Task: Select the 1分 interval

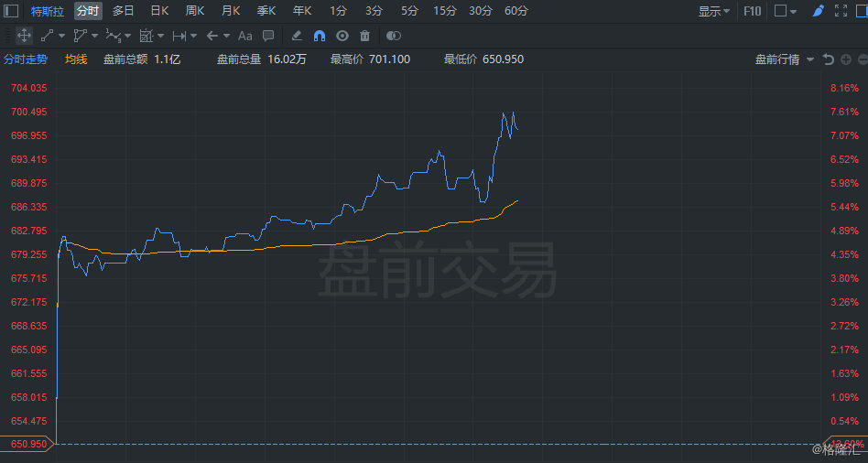Action: point(338,10)
